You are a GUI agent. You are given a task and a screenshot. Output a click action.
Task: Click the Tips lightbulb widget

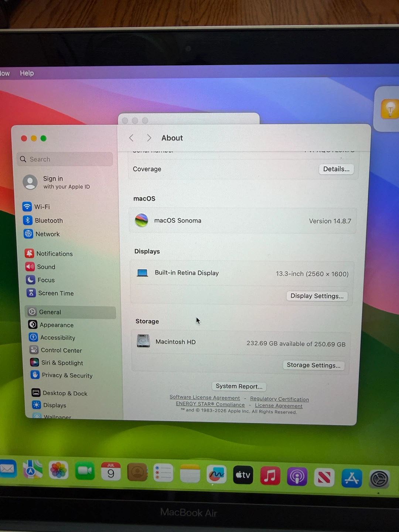(x=390, y=109)
